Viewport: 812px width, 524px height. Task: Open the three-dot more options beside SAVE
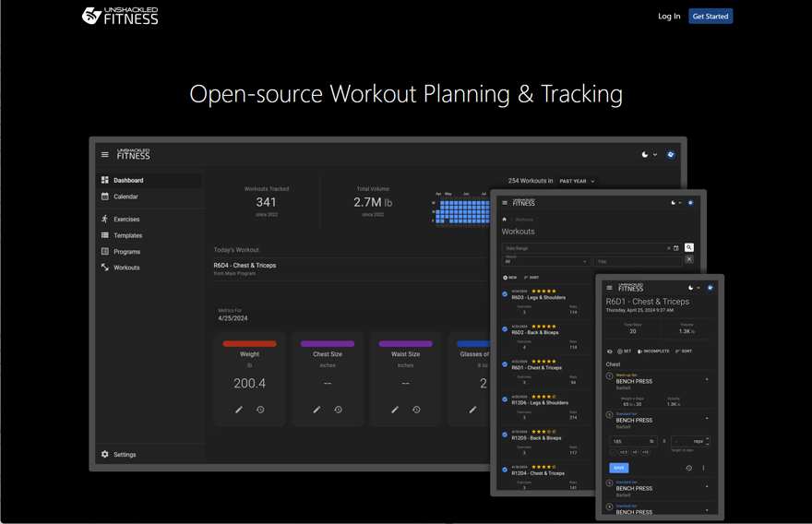coord(703,468)
